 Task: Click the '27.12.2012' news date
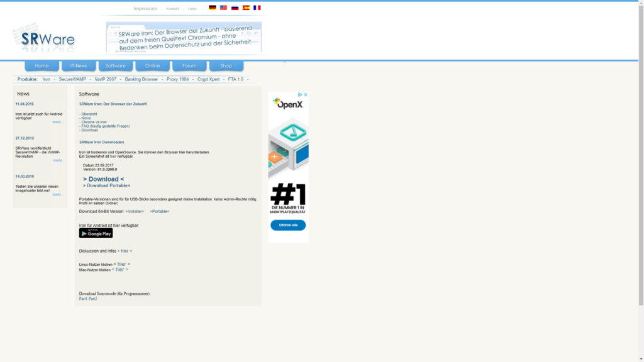pyautogui.click(x=25, y=138)
